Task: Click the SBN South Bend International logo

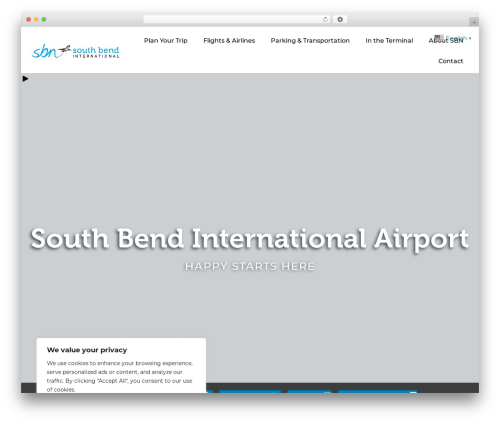Action: pos(75,51)
